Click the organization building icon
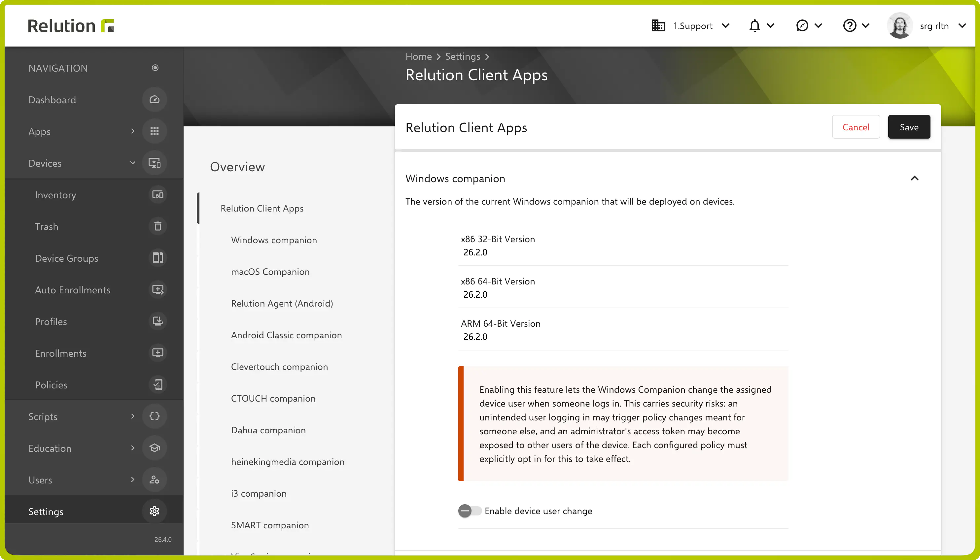980x560 pixels. click(658, 26)
